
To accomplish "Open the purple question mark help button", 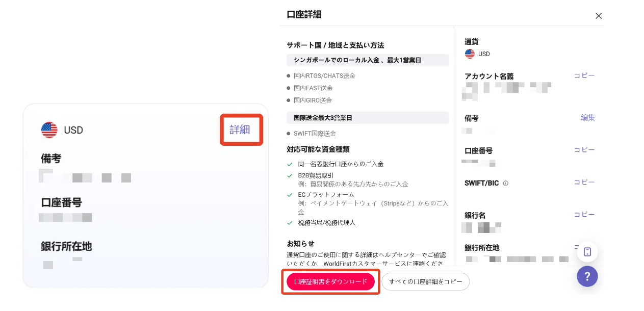I will (x=587, y=276).
